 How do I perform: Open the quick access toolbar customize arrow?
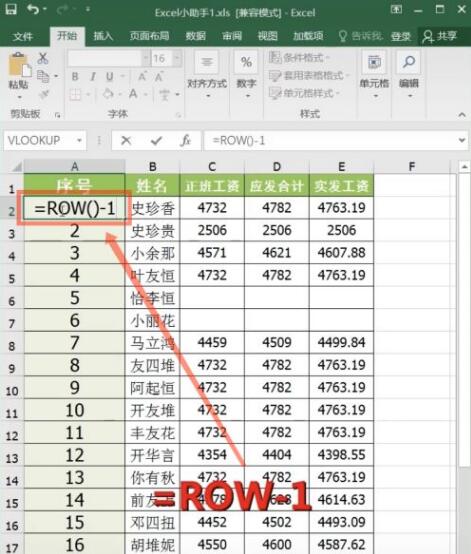pyautogui.click(x=87, y=10)
